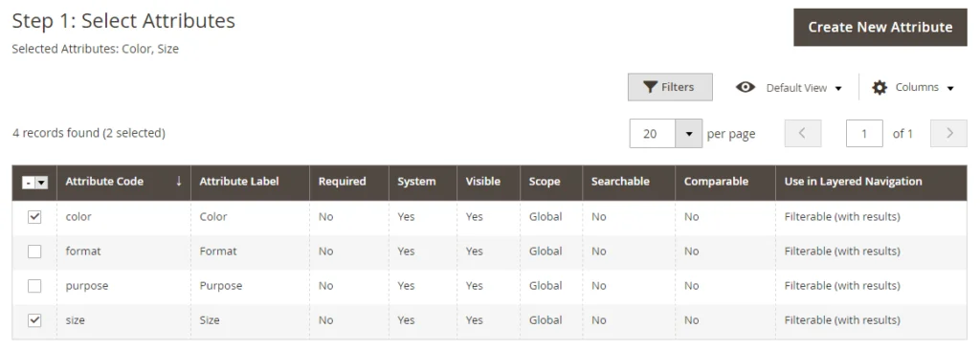Uncheck the size attribute checkbox
The height and width of the screenshot is (350, 980).
coord(35,320)
